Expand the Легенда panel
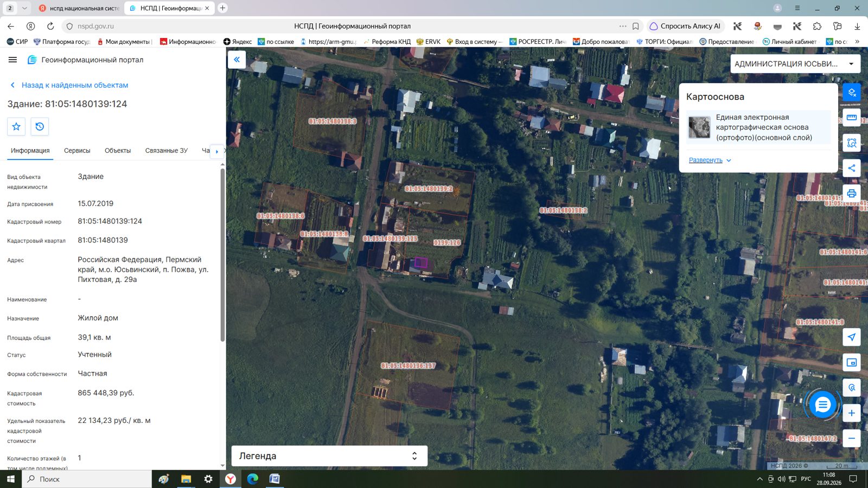The image size is (868, 488). [x=329, y=456]
